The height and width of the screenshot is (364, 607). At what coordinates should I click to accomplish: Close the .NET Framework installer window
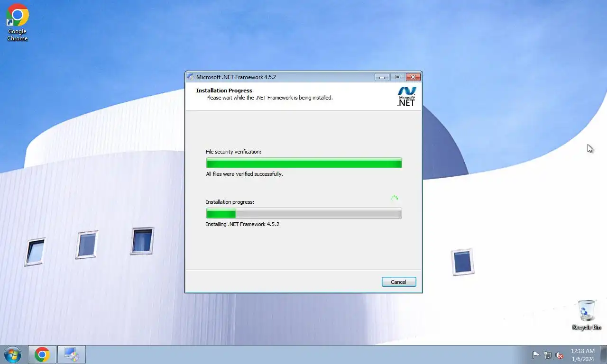pos(413,77)
